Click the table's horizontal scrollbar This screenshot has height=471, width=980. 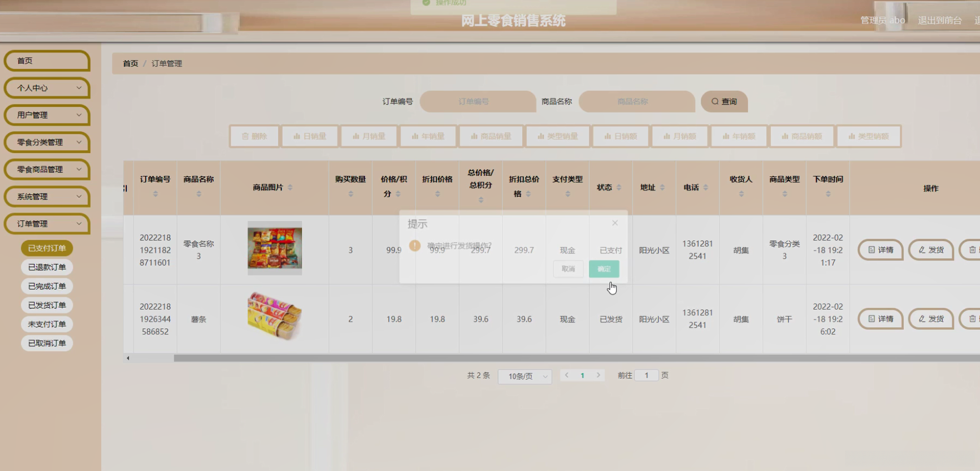click(577, 358)
